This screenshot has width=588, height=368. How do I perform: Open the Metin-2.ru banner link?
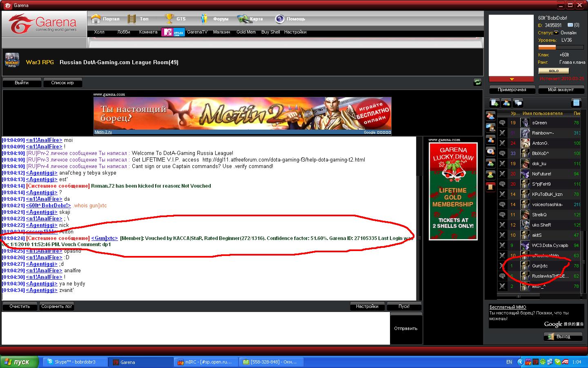coord(103,132)
